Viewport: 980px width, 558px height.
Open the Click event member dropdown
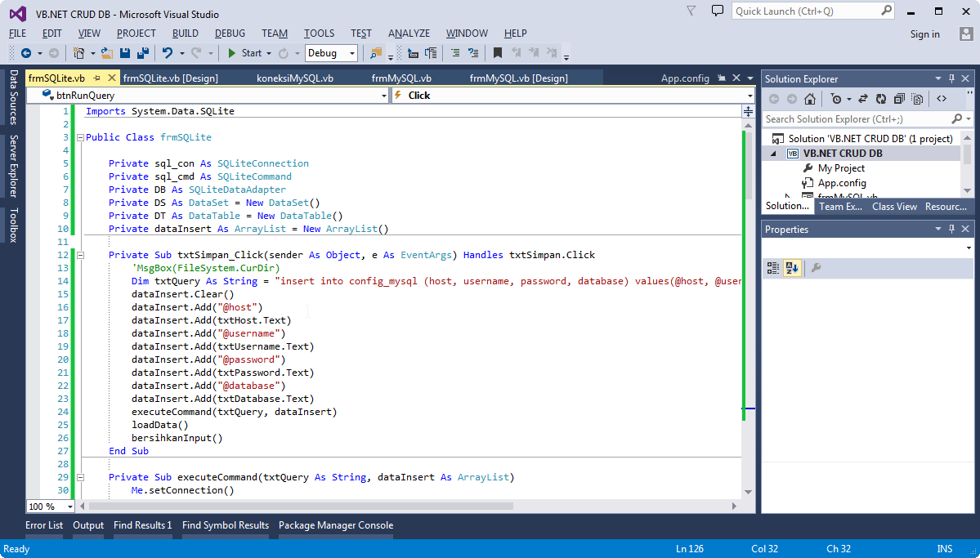[x=750, y=96]
